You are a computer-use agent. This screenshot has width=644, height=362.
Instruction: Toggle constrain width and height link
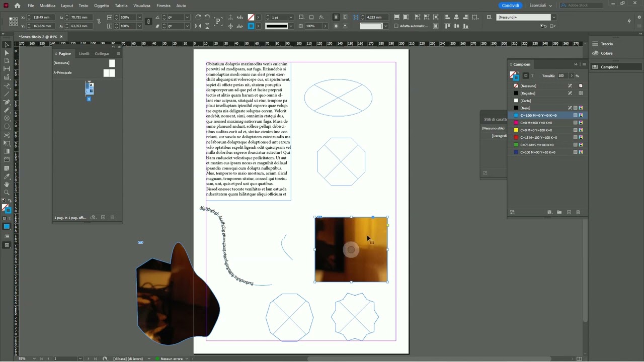tap(99, 22)
